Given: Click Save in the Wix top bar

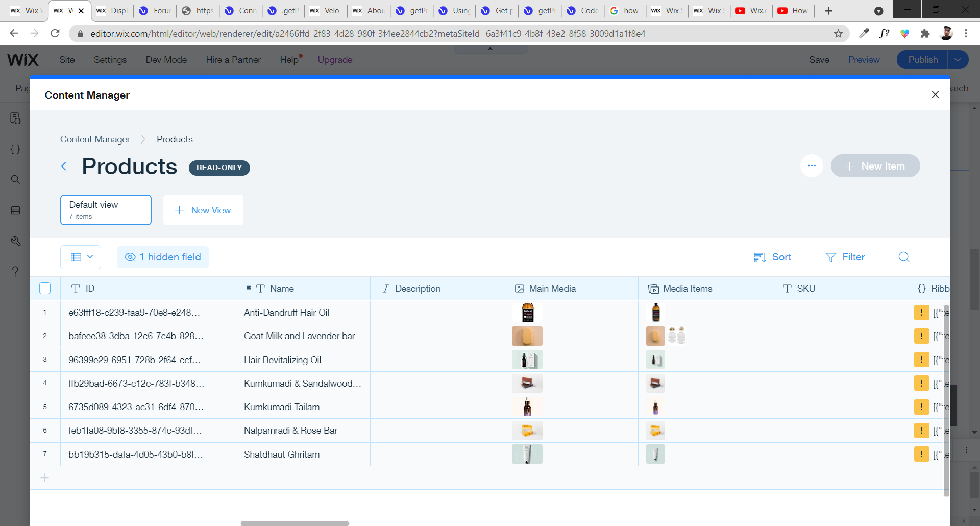Looking at the screenshot, I should coord(819,60).
